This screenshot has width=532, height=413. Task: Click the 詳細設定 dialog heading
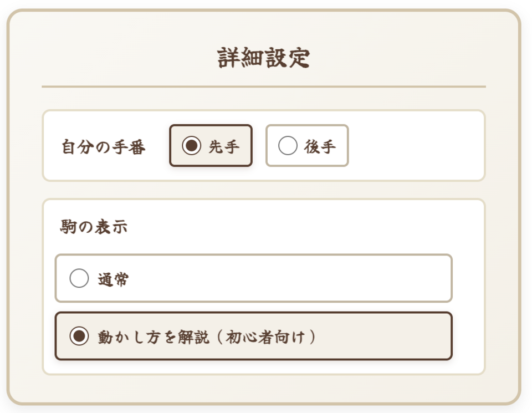coord(263,58)
